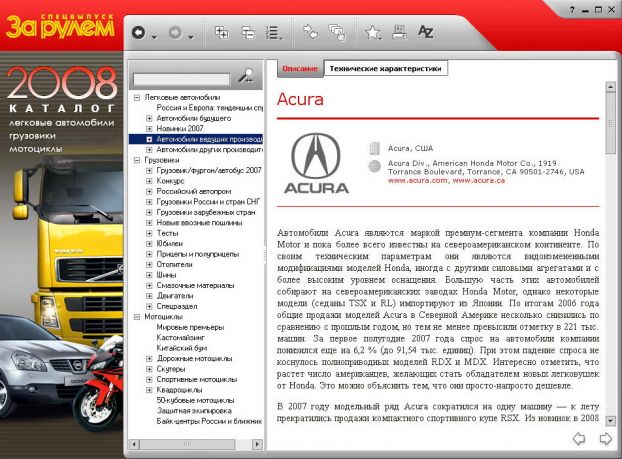Select Россия и Европа: тенденции item
The height and width of the screenshot is (459, 622).
click(209, 108)
